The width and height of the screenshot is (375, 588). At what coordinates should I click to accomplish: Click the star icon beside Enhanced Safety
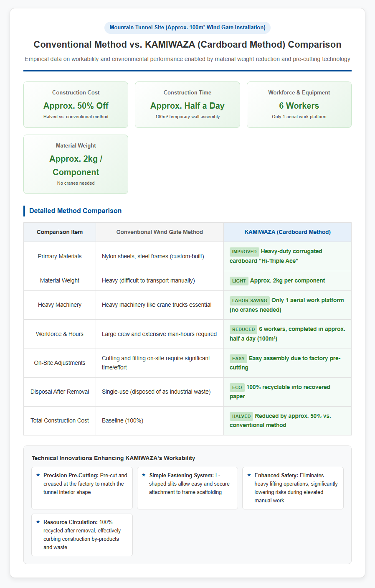(x=249, y=475)
